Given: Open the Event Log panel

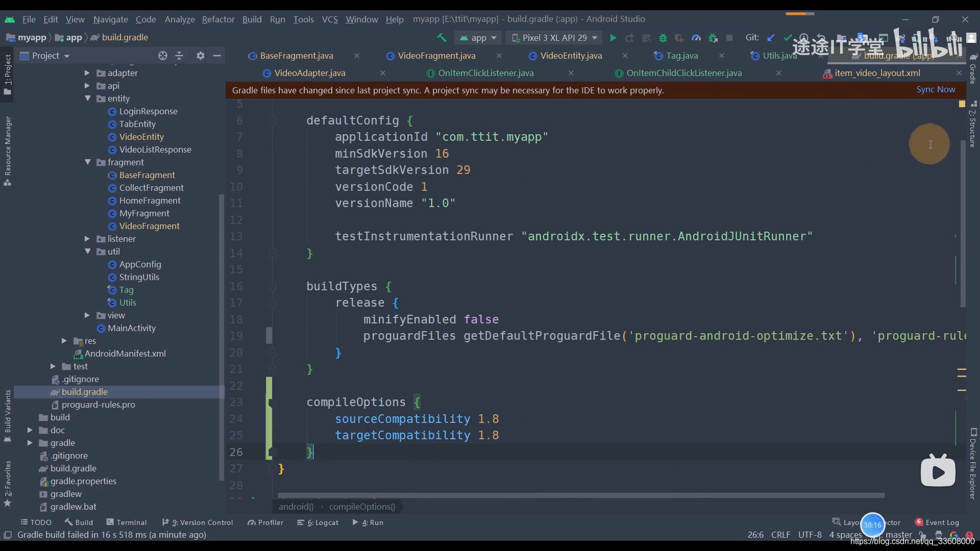Looking at the screenshot, I should (937, 522).
